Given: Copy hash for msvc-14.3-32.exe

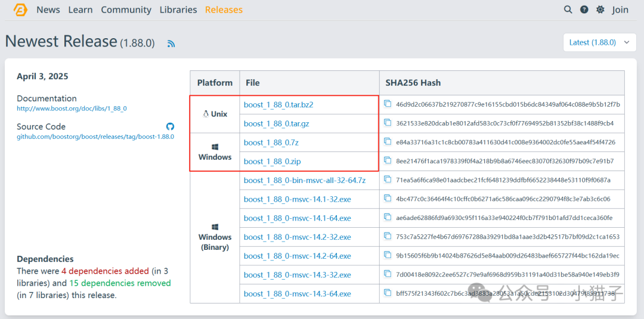Looking at the screenshot, I should [x=388, y=274].
